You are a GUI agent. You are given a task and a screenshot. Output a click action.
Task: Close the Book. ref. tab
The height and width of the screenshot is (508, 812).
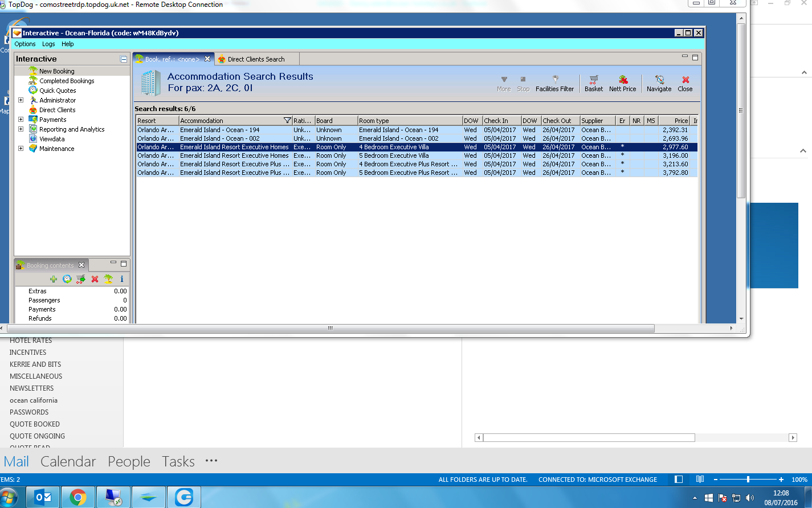[207, 59]
